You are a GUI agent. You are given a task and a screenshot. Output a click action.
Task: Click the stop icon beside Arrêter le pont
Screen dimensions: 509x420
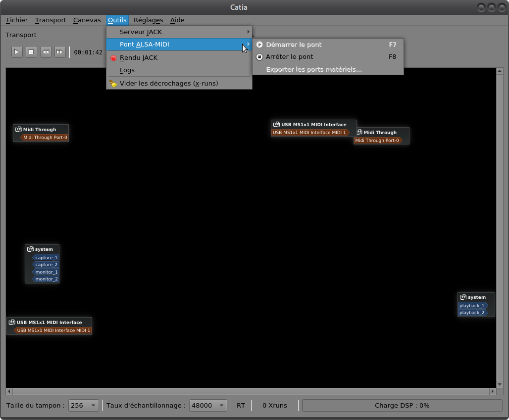(x=259, y=57)
